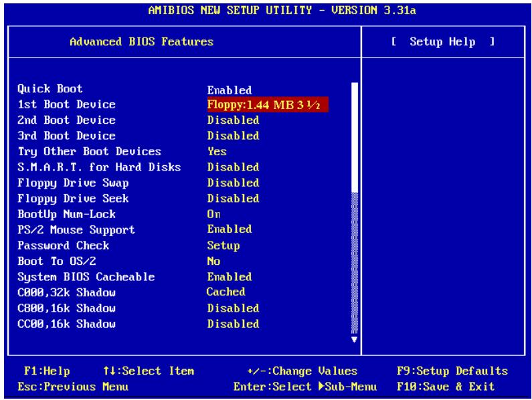Change the Password Check Setup value
This screenshot has height=400, width=532.
[224, 245]
